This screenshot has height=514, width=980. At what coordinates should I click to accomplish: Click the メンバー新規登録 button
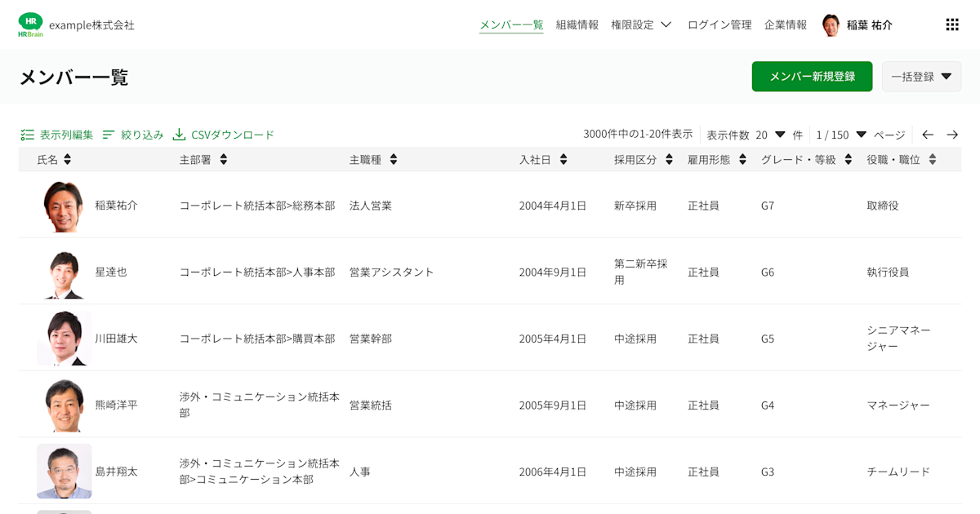click(812, 76)
